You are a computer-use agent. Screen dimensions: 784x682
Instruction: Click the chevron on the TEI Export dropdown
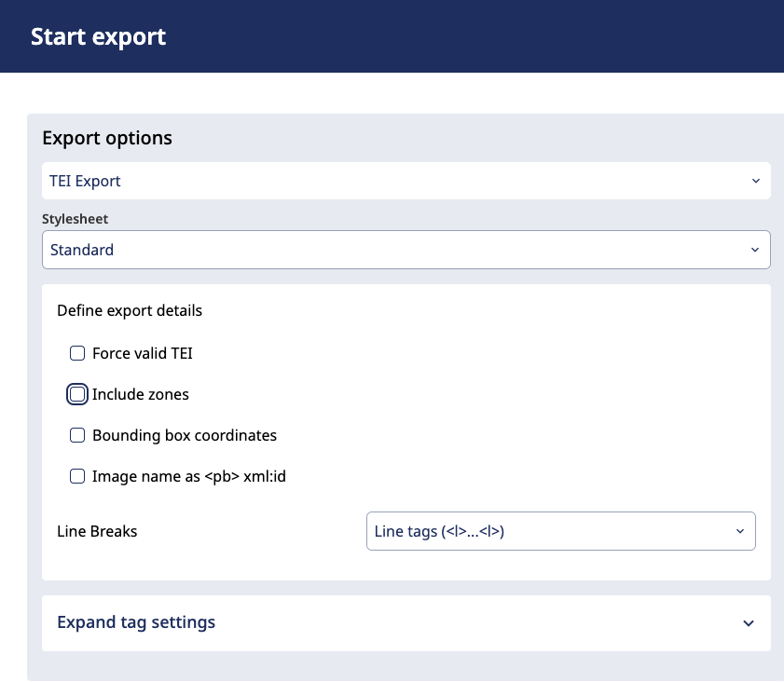tap(756, 181)
